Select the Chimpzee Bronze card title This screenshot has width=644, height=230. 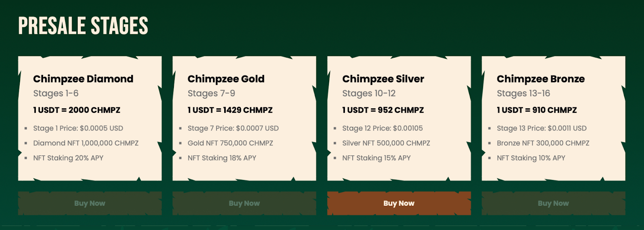541,79
